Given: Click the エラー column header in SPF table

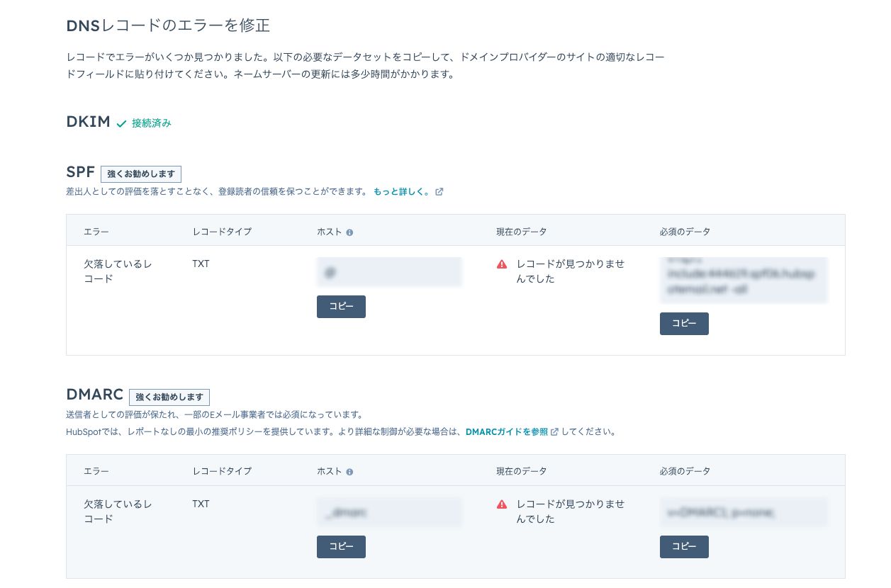Looking at the screenshot, I should coord(96,232).
